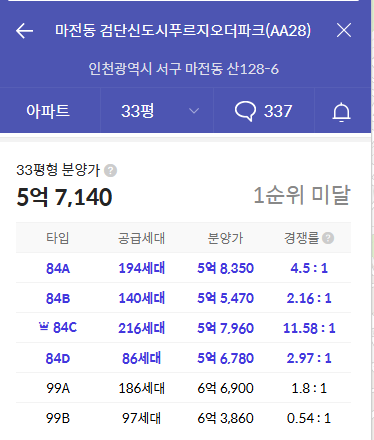This screenshot has height=440, width=374.
Task: Click the 86세대 supply value
Action: 142,358
